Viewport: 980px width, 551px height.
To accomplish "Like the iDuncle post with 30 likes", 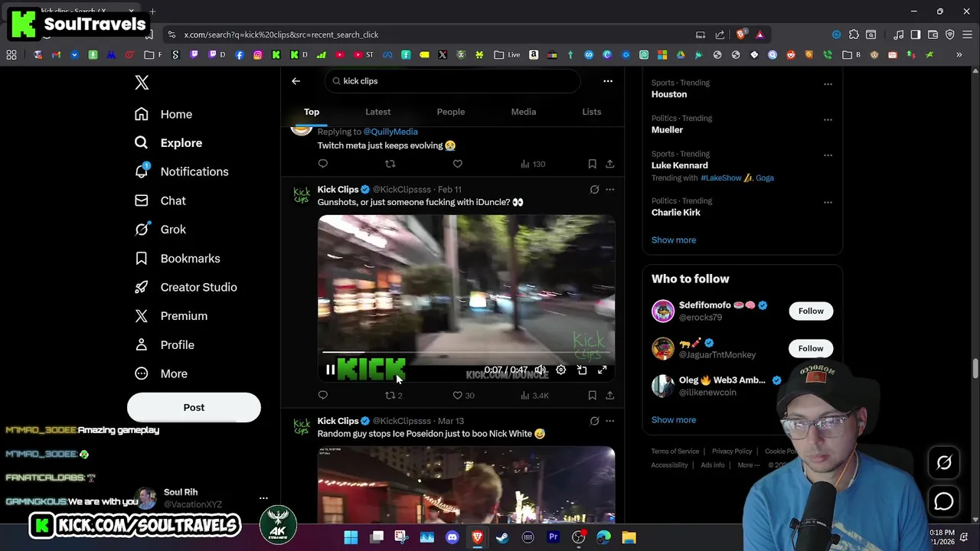I will coord(464,396).
